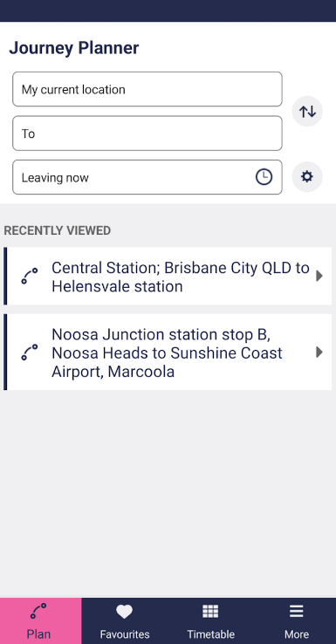Open Central Station to Helensvale station journey

(168, 276)
